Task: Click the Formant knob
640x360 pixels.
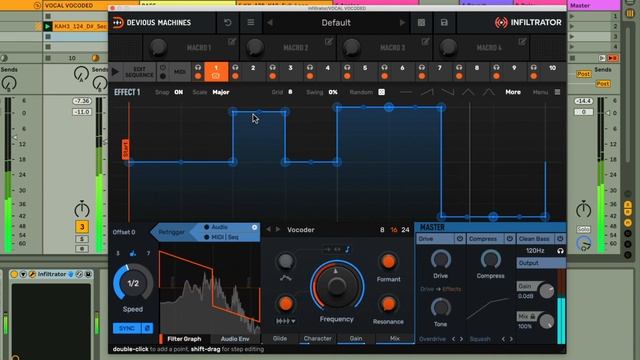Action: pyautogui.click(x=388, y=262)
